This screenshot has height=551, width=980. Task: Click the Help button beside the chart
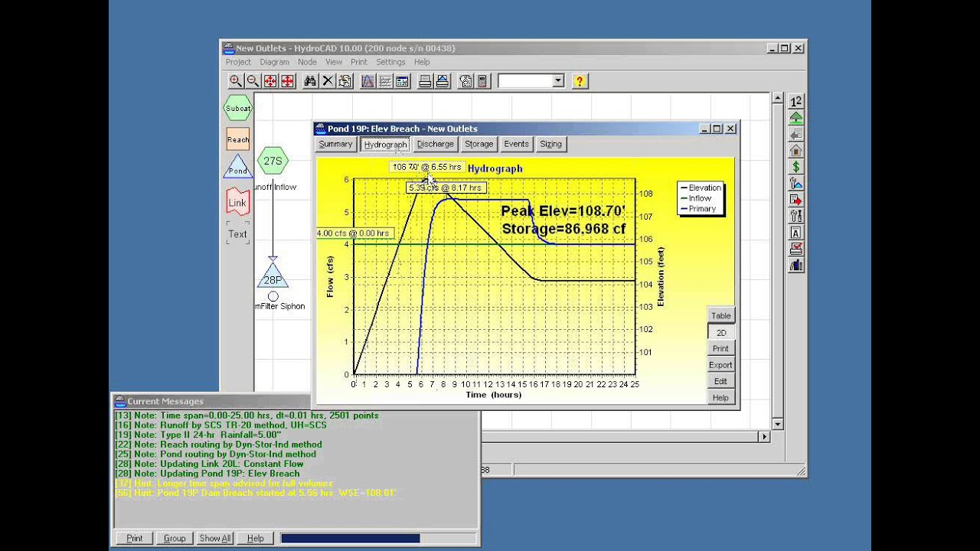tap(721, 397)
